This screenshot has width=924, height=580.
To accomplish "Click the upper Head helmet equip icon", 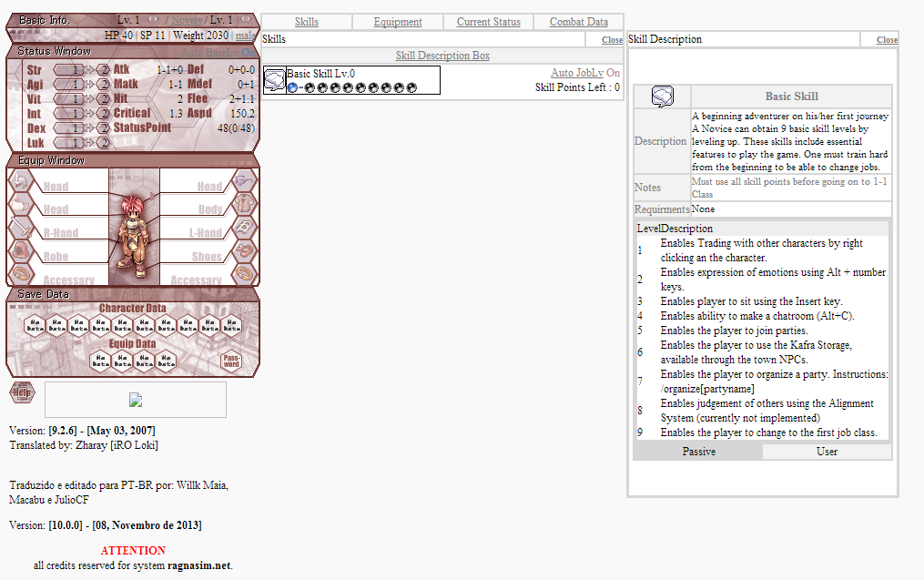I will point(21,180).
